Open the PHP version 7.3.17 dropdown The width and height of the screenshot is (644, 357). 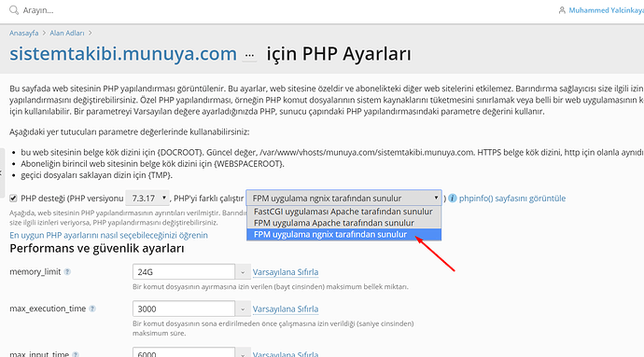tap(147, 199)
